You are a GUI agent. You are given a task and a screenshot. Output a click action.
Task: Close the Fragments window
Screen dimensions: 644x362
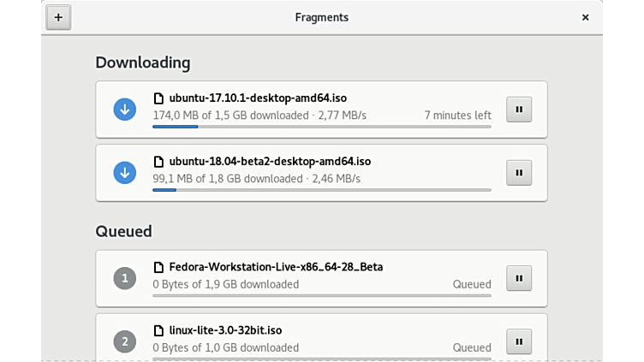click(x=586, y=17)
